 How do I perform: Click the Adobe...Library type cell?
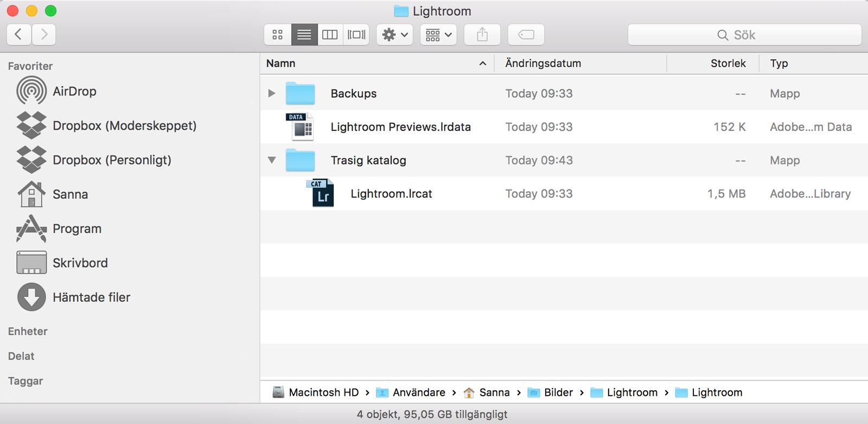[x=810, y=194]
